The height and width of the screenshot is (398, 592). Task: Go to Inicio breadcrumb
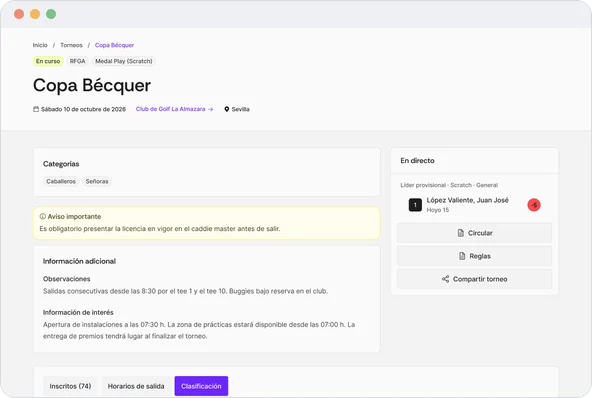(x=40, y=45)
